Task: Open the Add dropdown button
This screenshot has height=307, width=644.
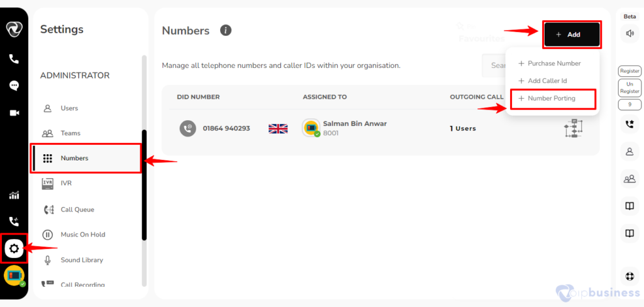Action: click(x=572, y=35)
